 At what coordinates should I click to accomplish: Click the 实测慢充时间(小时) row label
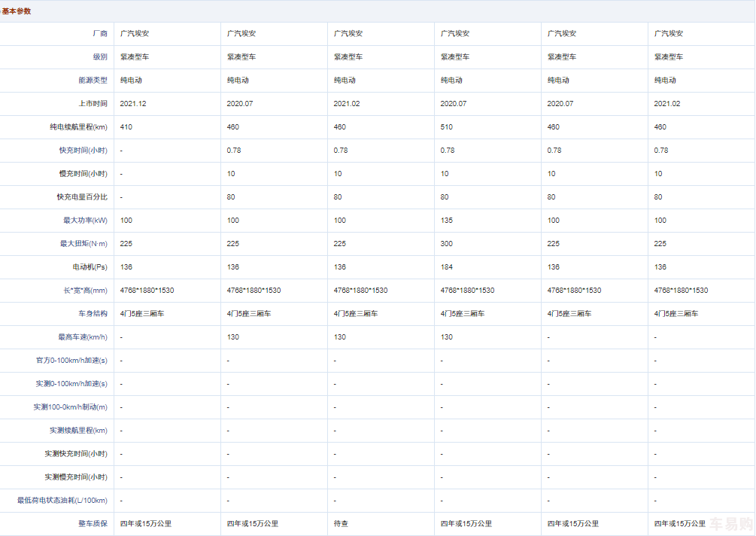[x=76, y=477]
